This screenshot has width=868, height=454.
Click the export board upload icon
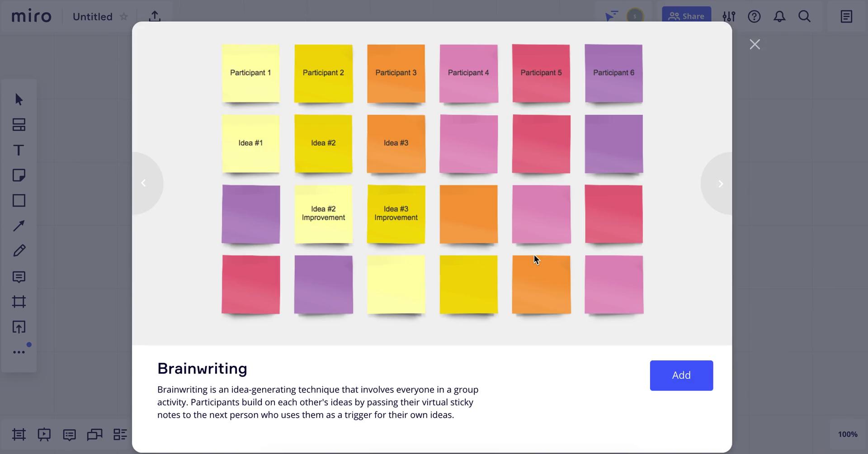pyautogui.click(x=155, y=16)
